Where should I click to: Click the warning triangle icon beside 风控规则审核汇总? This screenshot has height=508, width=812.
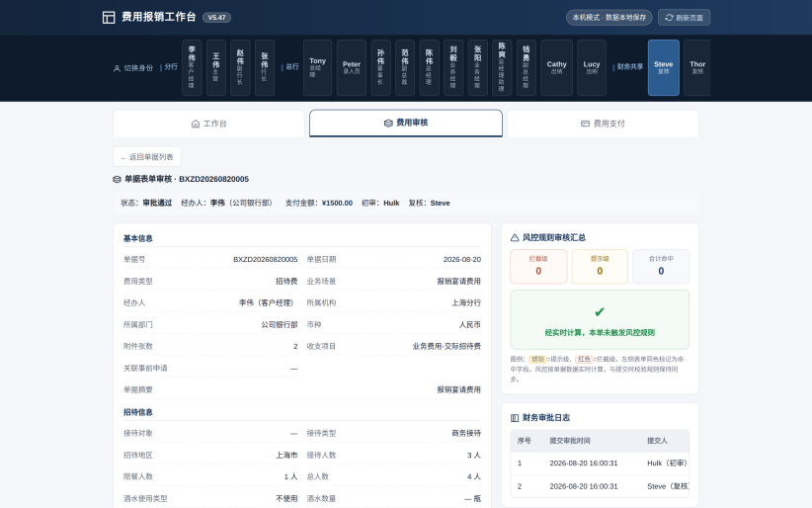point(515,237)
